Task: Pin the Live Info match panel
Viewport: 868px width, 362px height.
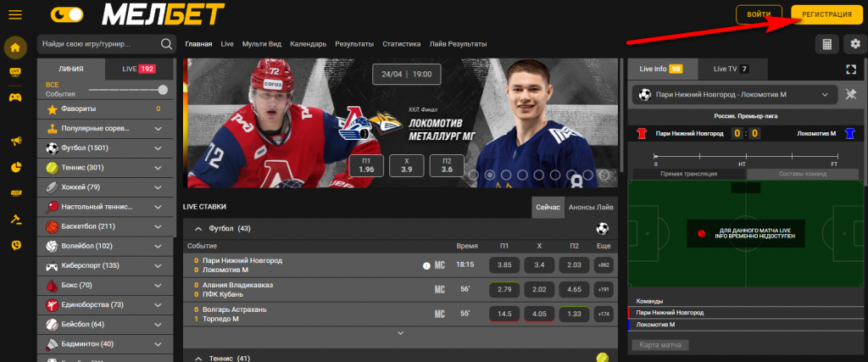Action: [851, 95]
